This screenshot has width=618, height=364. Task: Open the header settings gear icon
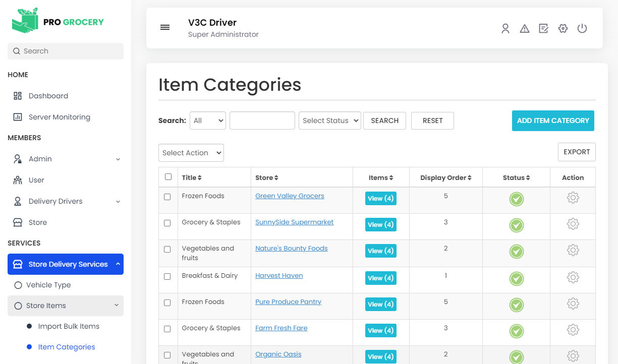[563, 28]
